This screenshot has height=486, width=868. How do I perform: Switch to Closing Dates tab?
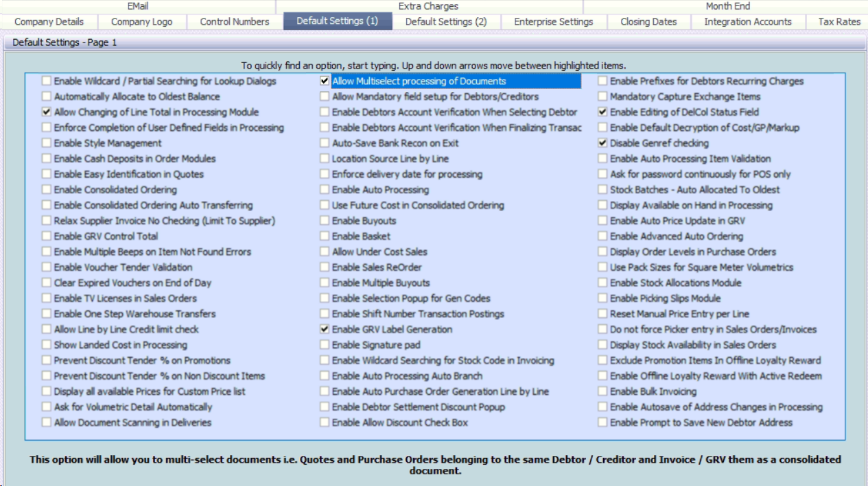(x=648, y=22)
